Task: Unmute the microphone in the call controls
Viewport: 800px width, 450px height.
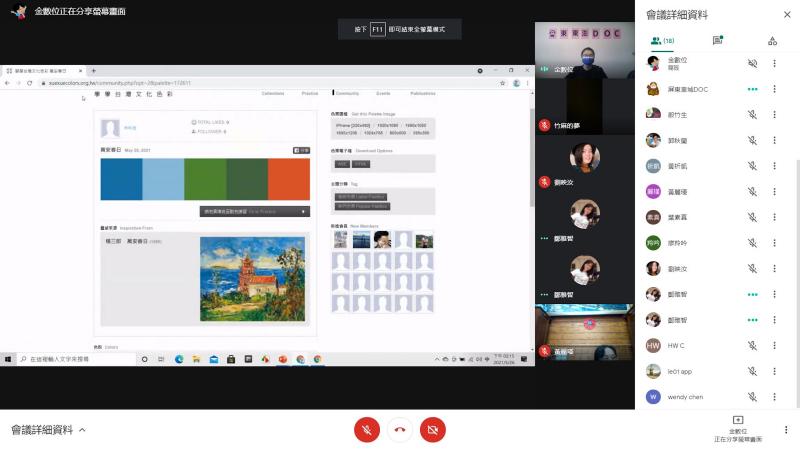Action: (x=367, y=430)
